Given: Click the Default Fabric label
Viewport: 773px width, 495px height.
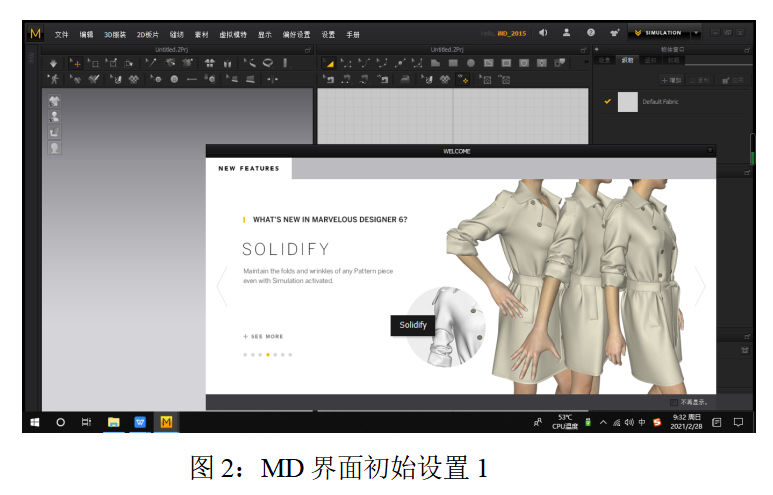Looking at the screenshot, I should pyautogui.click(x=661, y=102).
